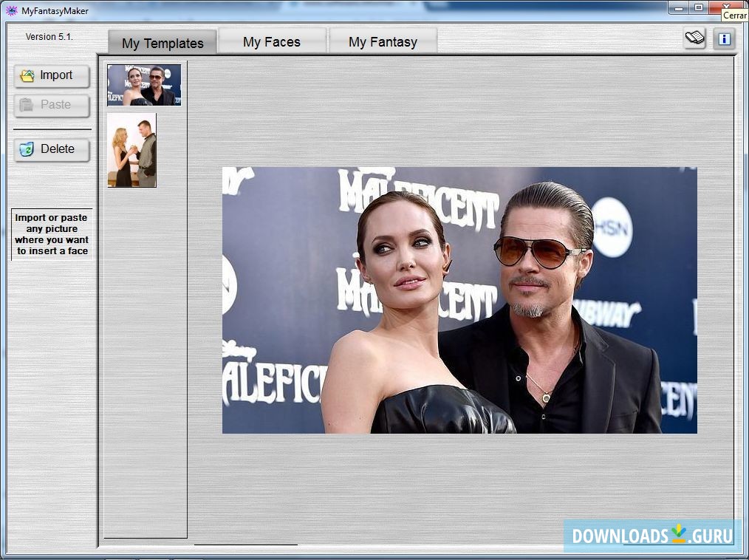Close the window with the Cerrar button
This screenshot has height=560, width=749.
(727, 7)
